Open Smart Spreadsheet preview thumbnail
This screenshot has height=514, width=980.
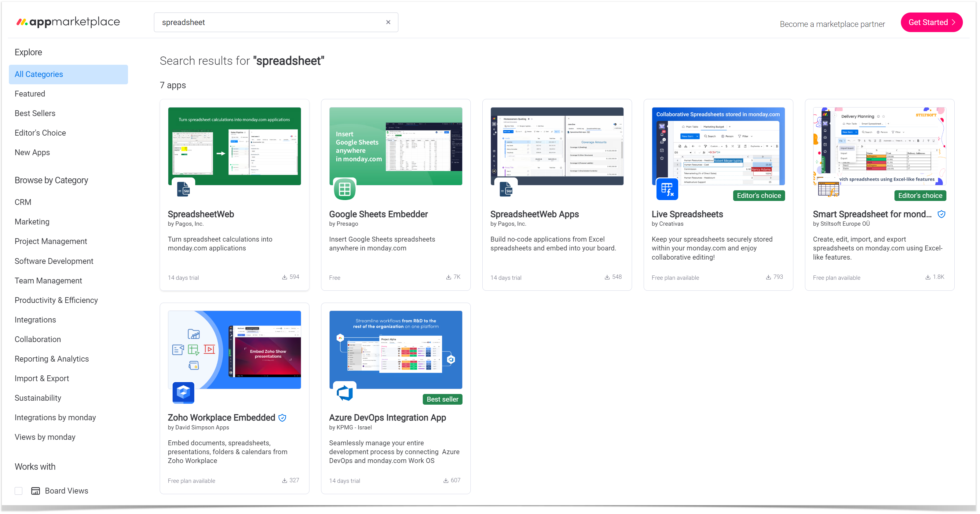pos(879,146)
